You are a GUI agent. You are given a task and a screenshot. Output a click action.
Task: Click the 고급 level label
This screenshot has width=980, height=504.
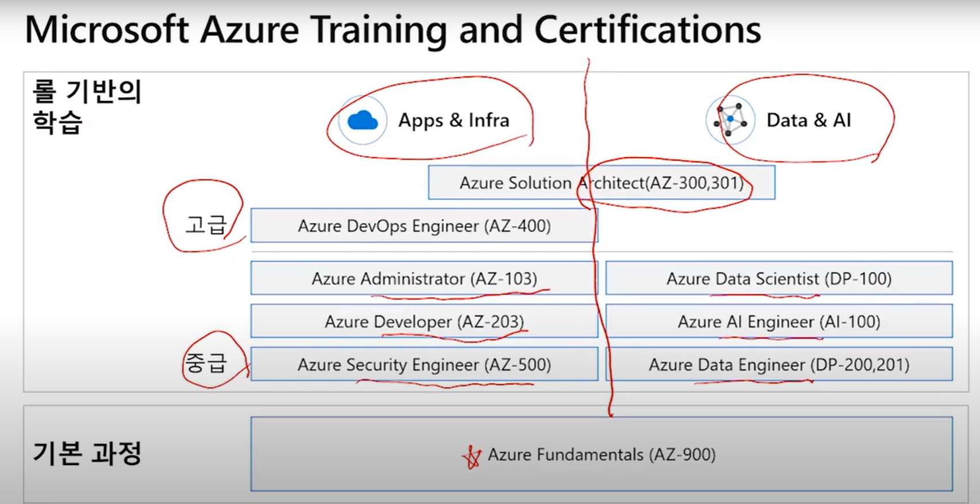click(205, 224)
